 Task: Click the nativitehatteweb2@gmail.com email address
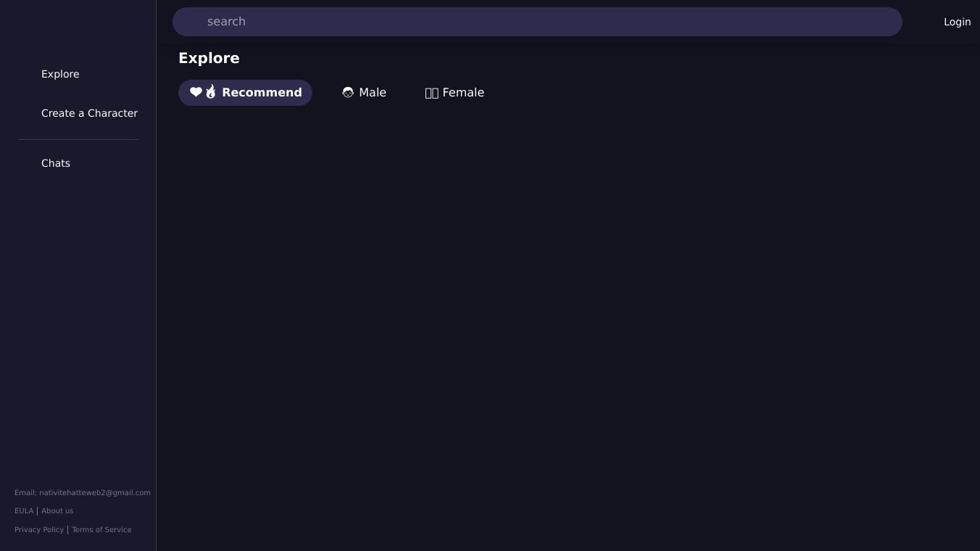[95, 493]
